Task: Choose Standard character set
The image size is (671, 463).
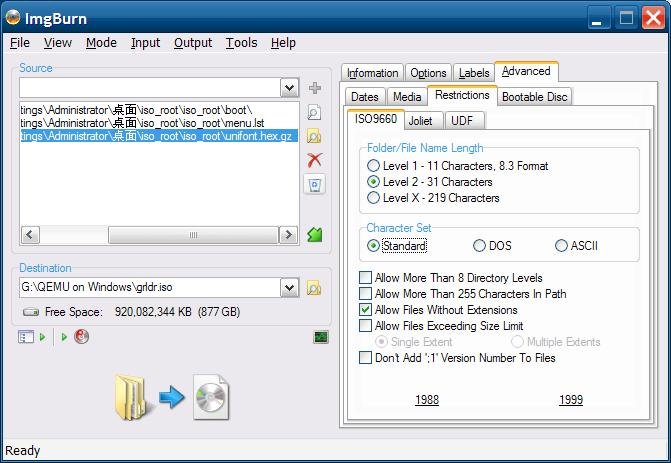Action: point(397,246)
